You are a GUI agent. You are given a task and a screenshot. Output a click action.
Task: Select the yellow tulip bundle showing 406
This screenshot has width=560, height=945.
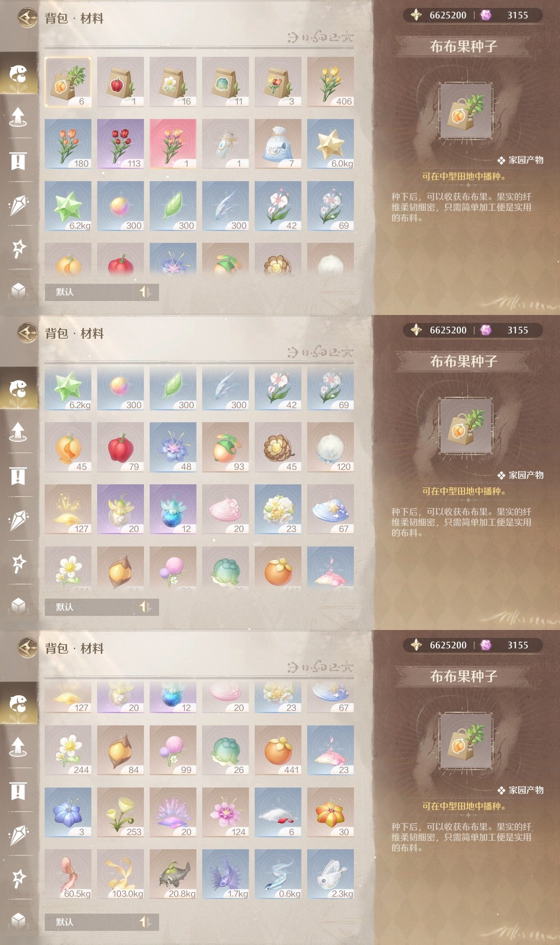coord(330,82)
